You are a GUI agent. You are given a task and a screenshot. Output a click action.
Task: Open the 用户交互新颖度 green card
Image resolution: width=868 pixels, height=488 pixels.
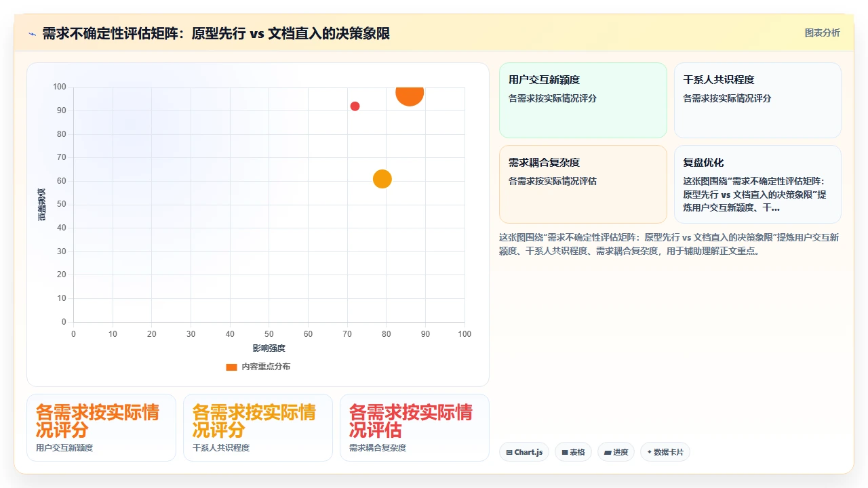[x=583, y=100]
